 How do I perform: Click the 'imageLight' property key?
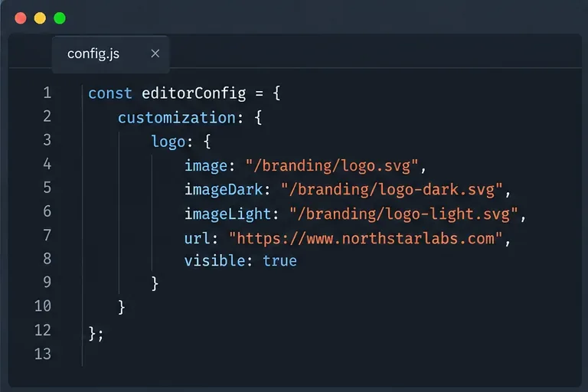click(x=227, y=214)
